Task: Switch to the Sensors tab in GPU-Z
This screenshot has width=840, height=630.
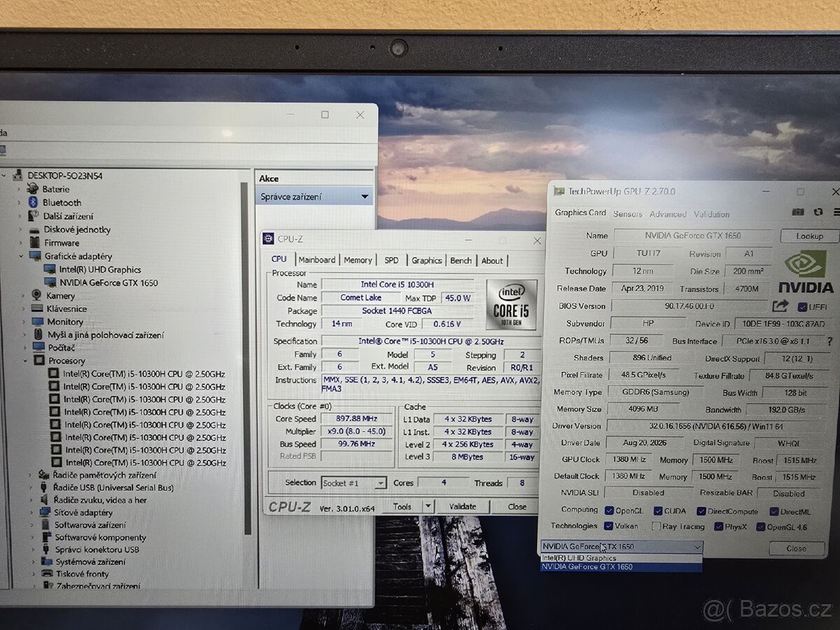Action: [627, 213]
